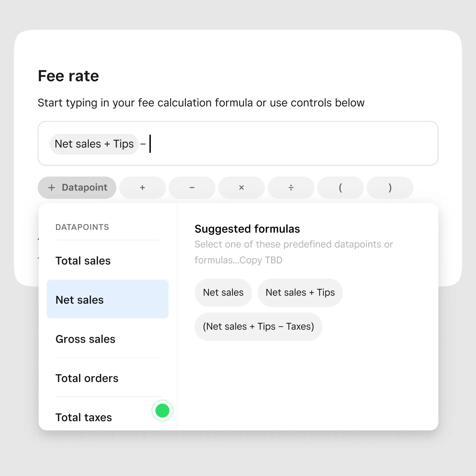
Task: Add an opening parenthesis
Action: tap(340, 188)
